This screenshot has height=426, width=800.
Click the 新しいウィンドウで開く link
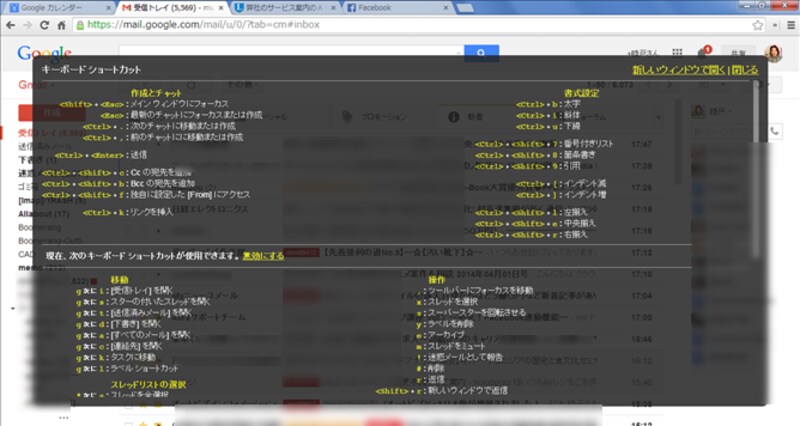click(x=678, y=70)
